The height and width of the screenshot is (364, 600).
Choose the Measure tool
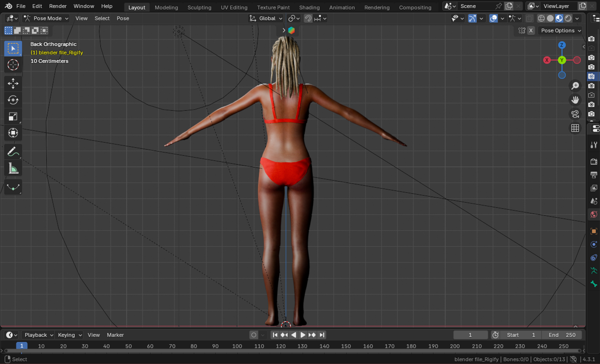13,168
